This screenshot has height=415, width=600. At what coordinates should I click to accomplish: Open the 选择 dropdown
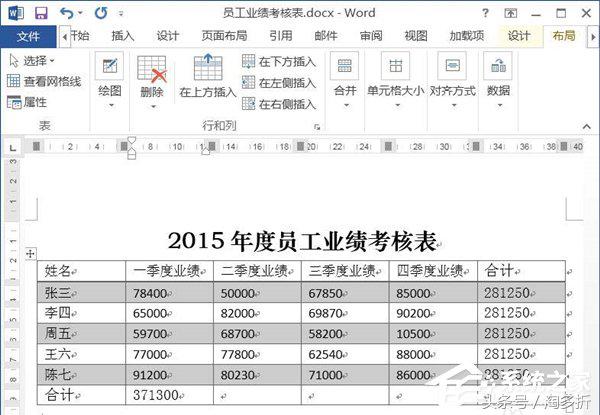coord(32,60)
